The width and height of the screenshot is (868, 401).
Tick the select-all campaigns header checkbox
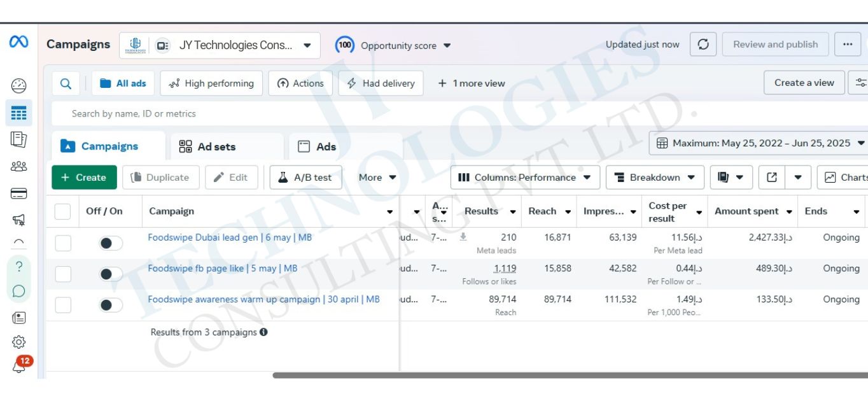[63, 211]
